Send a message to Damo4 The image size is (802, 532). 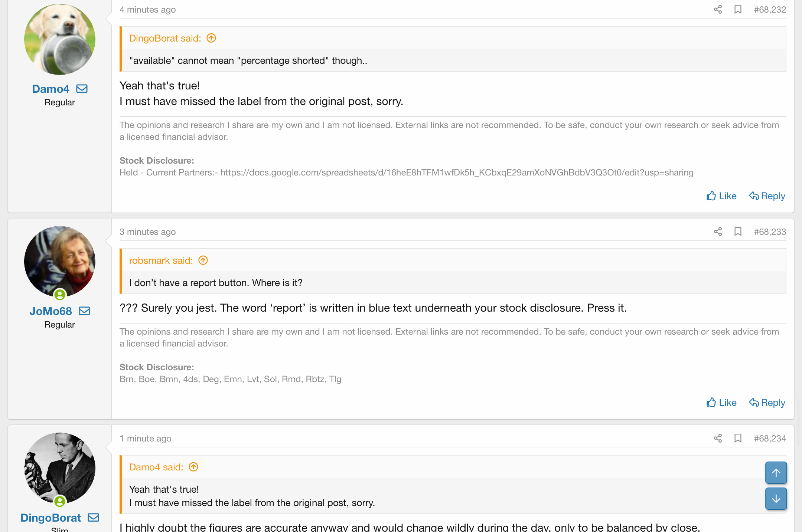[x=82, y=89]
